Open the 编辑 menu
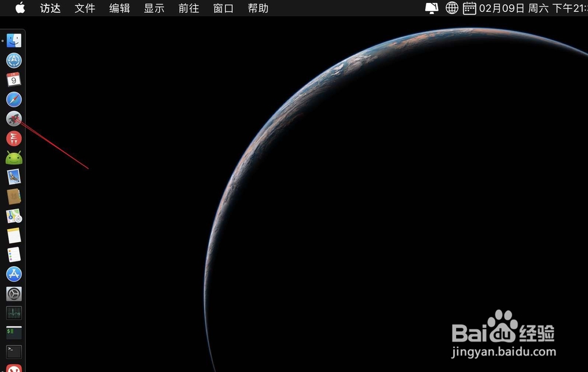Image resolution: width=588 pixels, height=372 pixels. coord(119,8)
